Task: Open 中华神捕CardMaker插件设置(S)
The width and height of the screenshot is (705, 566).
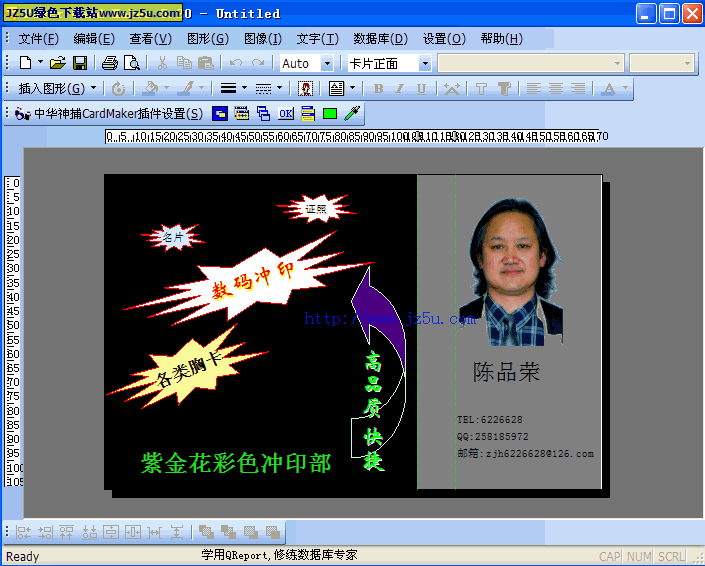Action: point(108,114)
